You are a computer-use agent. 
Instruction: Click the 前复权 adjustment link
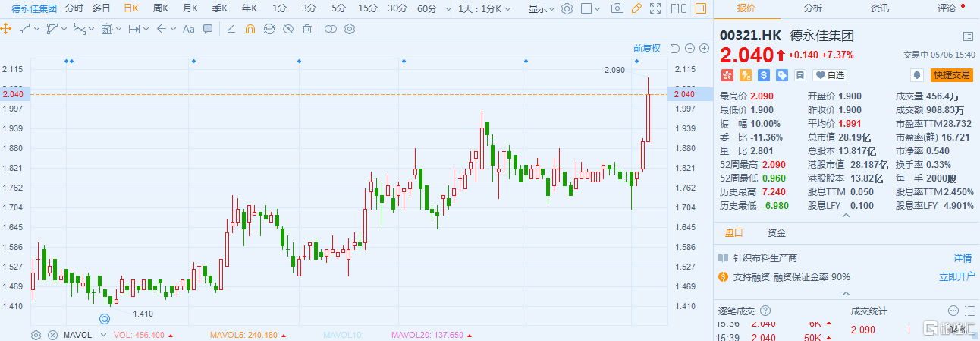(x=647, y=48)
